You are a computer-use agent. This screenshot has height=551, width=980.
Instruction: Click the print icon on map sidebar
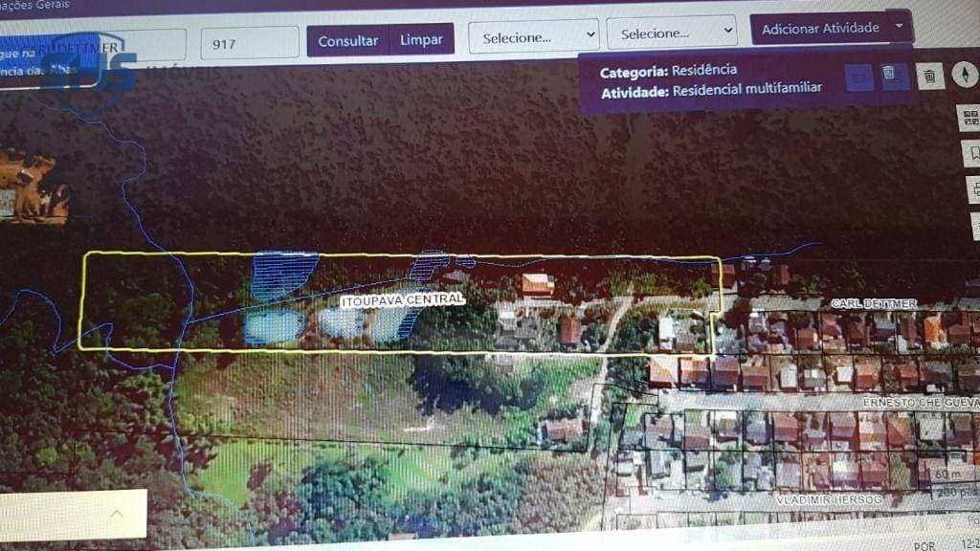pos(974,189)
